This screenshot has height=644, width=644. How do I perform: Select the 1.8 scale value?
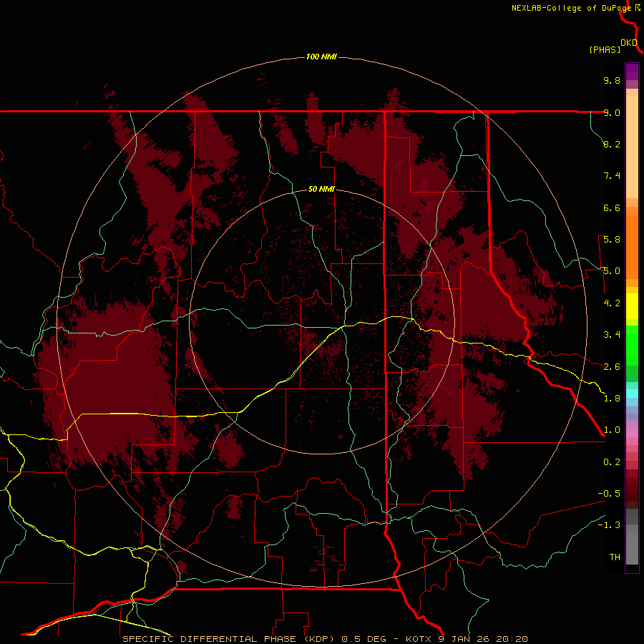click(x=612, y=399)
